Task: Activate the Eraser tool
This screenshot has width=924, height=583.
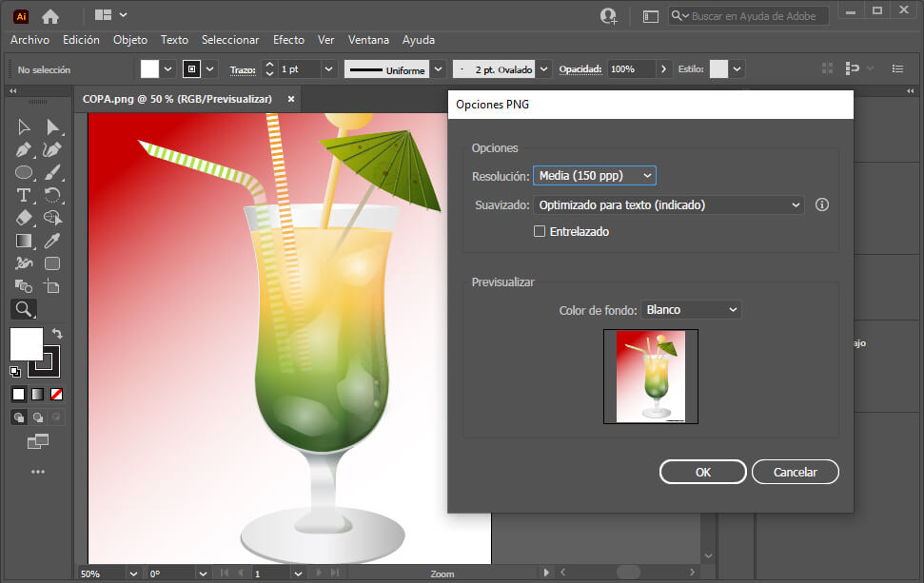Action: click(24, 216)
